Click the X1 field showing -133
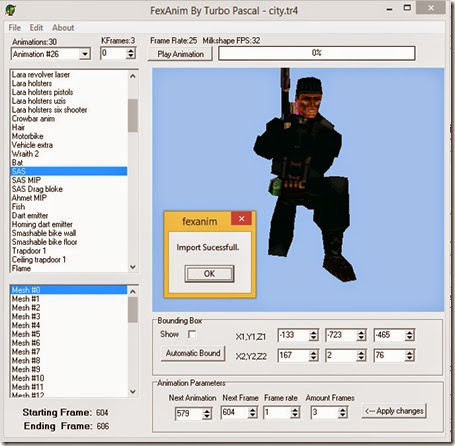 tap(293, 335)
